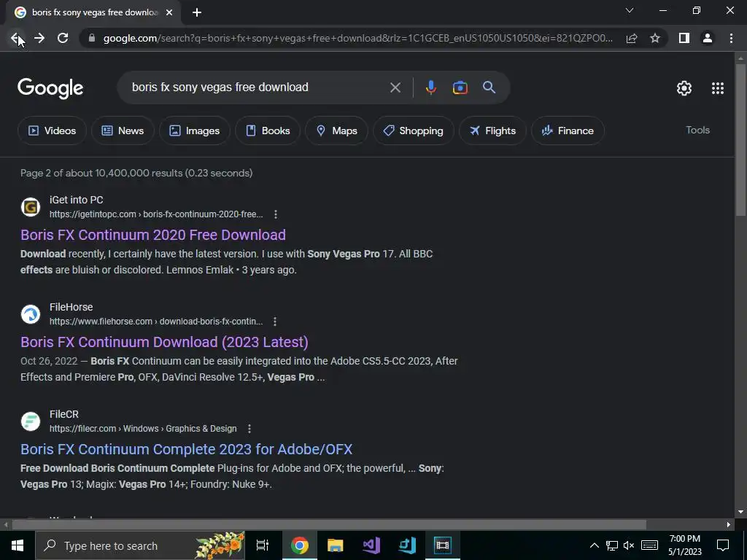
Task: View site info via the lock icon
Action: [92, 38]
